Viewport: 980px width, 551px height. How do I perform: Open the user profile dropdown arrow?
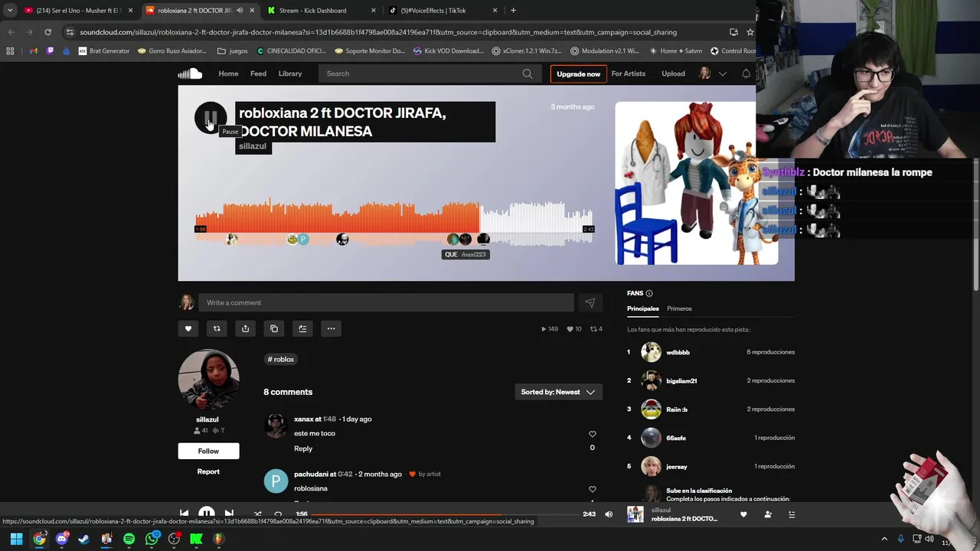point(722,73)
